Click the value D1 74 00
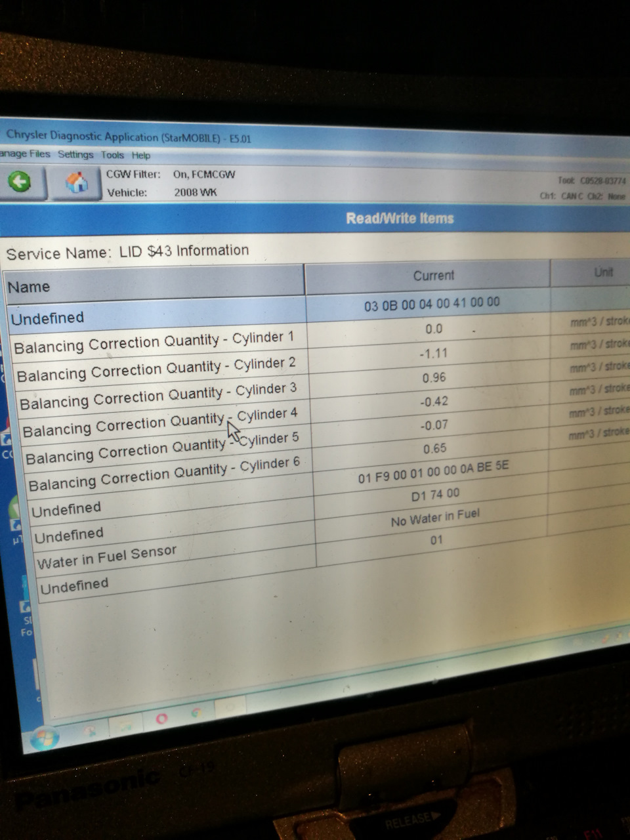630x840 pixels. 435,495
